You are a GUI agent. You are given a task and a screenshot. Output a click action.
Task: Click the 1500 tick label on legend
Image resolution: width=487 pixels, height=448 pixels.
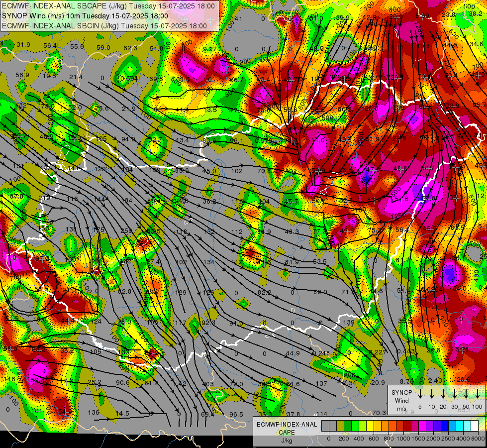point(418,439)
